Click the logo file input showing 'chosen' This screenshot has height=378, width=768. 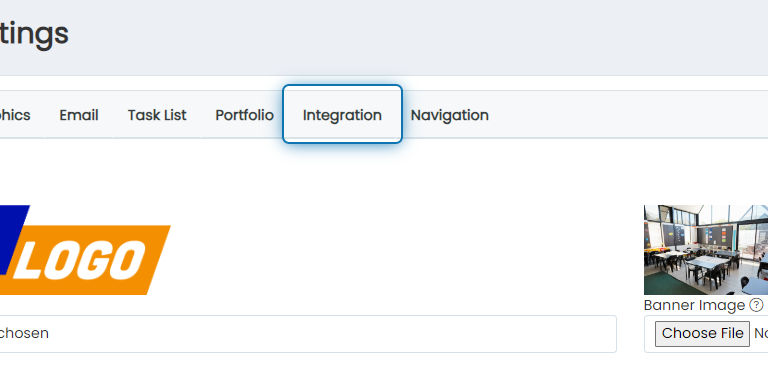pos(308,334)
